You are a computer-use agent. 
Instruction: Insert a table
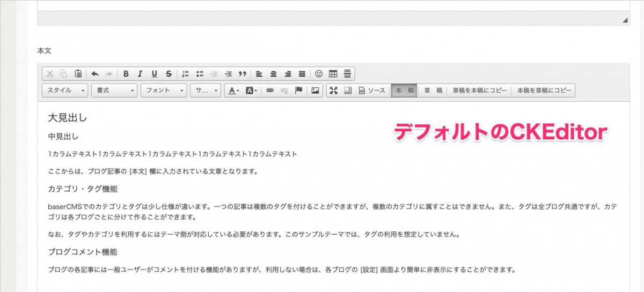coord(333,74)
